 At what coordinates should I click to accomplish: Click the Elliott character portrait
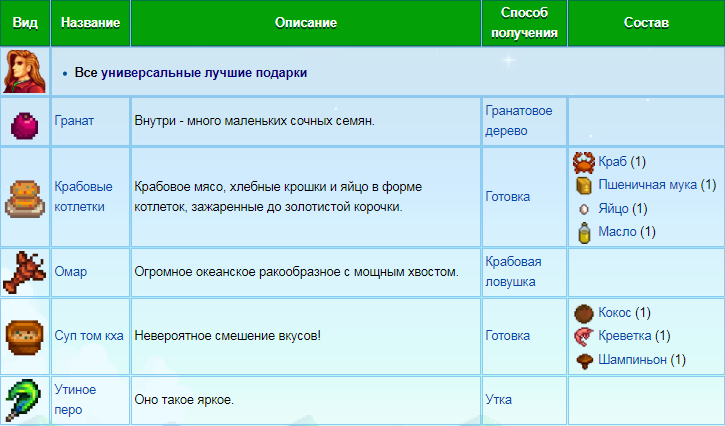pyautogui.click(x=25, y=72)
